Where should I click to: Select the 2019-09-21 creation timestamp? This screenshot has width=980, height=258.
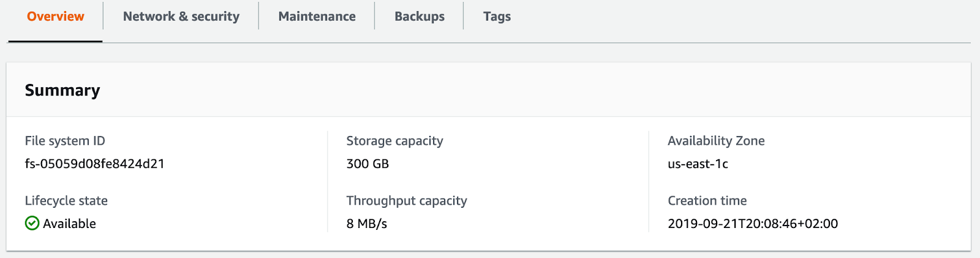[x=753, y=224]
